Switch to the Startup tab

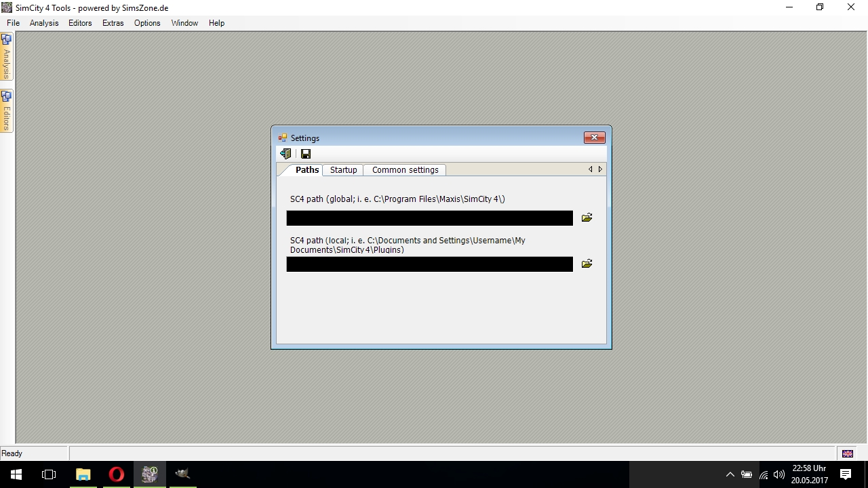[x=343, y=170]
